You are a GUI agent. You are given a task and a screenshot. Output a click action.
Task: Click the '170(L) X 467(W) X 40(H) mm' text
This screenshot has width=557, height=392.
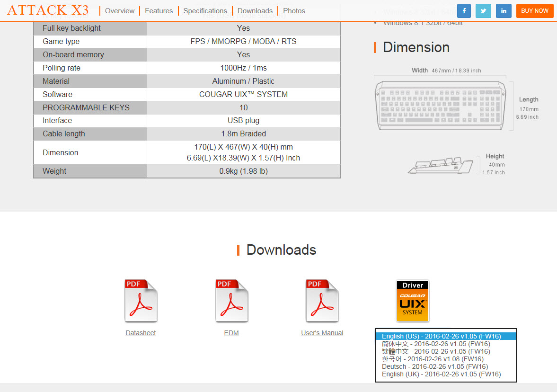(243, 147)
